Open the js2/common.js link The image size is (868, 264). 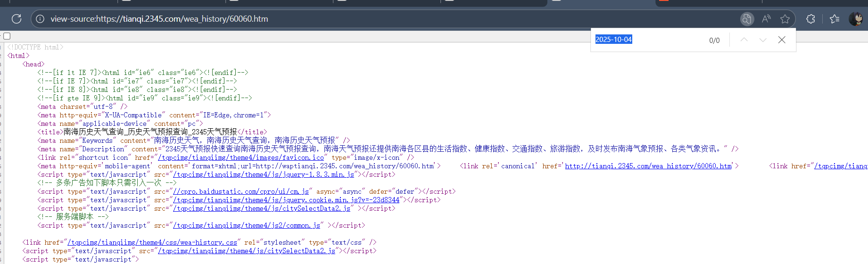247,225
